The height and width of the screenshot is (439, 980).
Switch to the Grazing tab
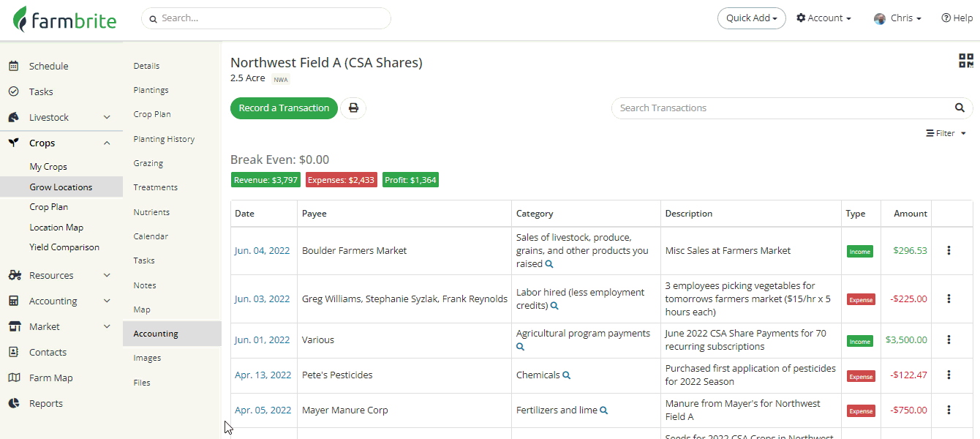pos(148,163)
